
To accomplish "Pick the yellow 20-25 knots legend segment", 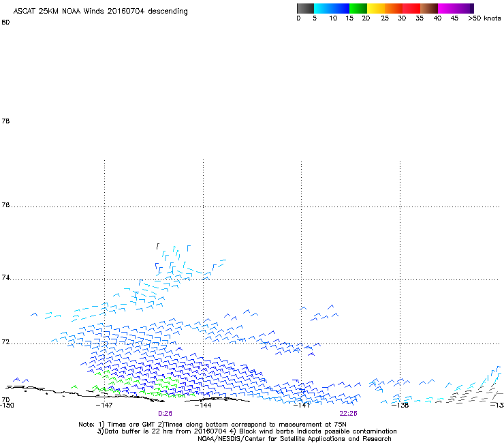I will [376, 8].
